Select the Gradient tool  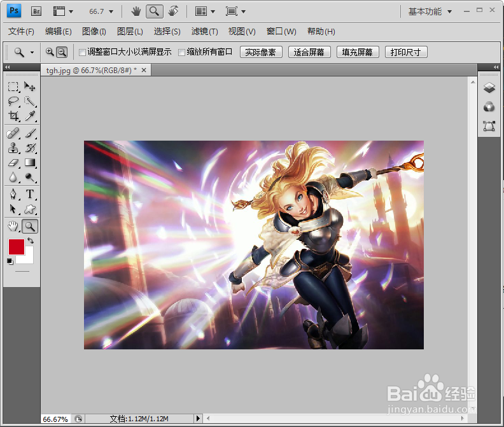coord(30,163)
